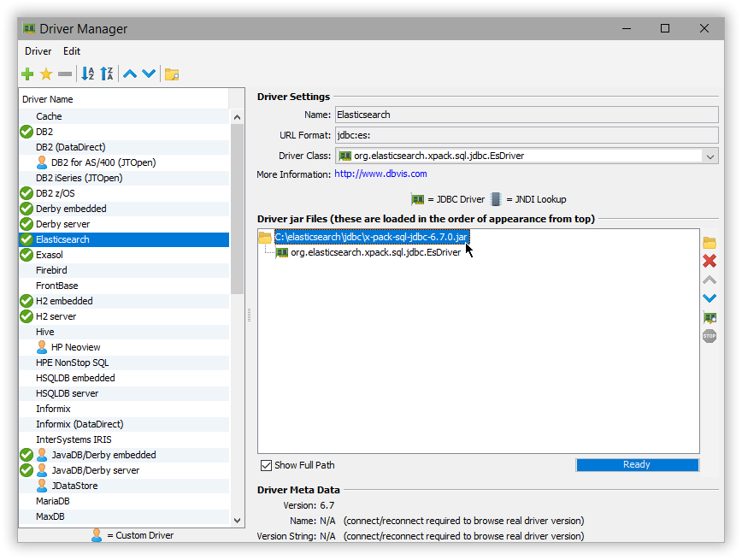Move the jar entry down with blue arrow
742x560 pixels.
(710, 298)
